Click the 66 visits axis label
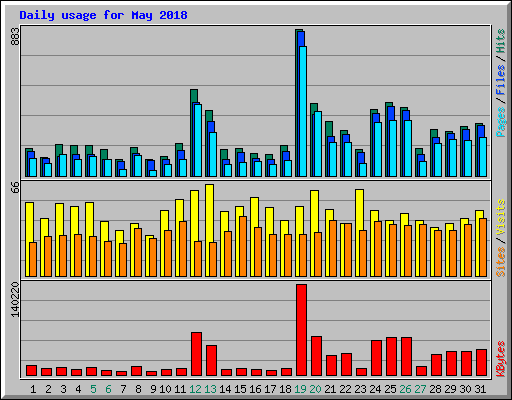The image size is (512, 400). [x=15, y=187]
